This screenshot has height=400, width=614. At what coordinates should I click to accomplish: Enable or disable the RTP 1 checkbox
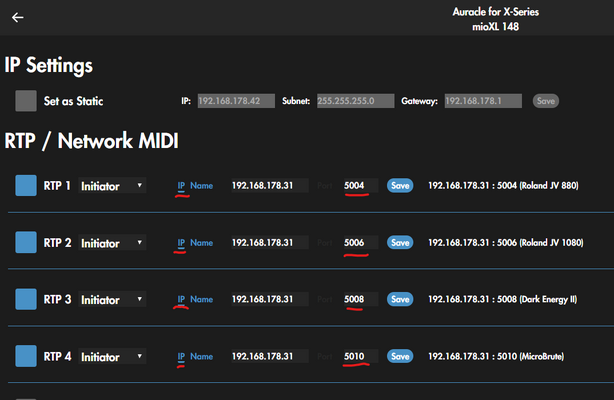click(x=26, y=185)
